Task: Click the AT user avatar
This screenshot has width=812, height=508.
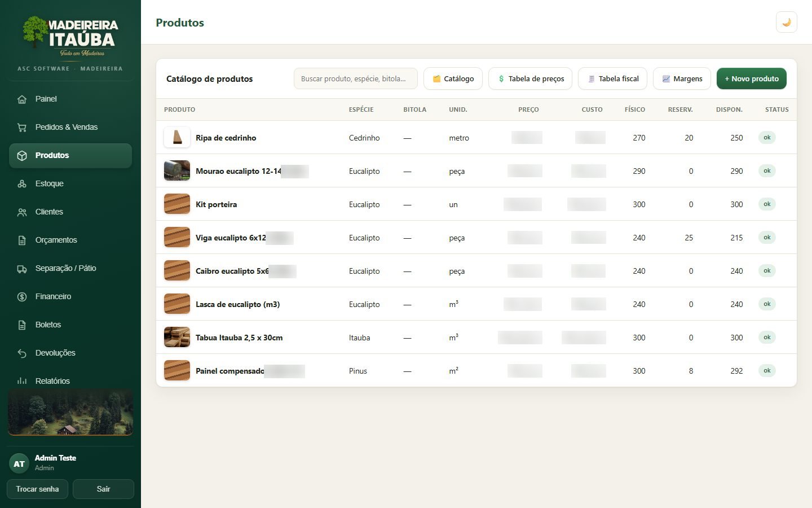Action: click(19, 463)
